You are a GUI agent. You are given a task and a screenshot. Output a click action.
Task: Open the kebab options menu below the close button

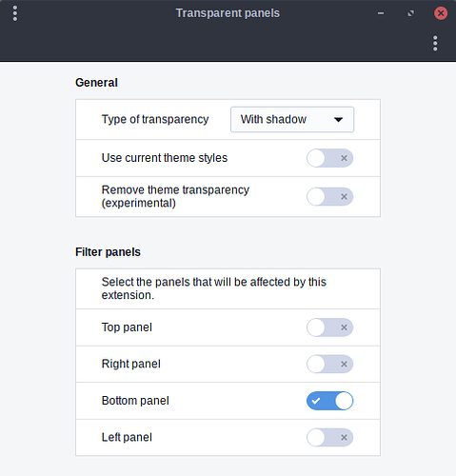point(435,43)
